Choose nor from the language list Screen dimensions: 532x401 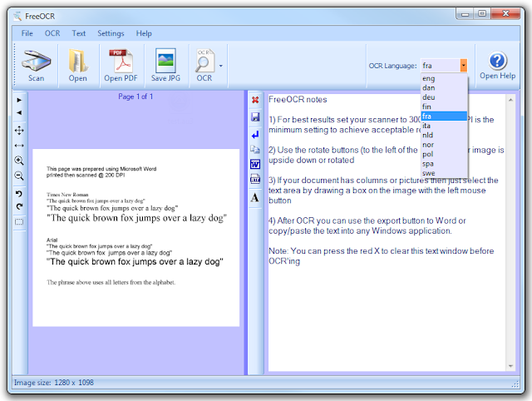click(444, 145)
